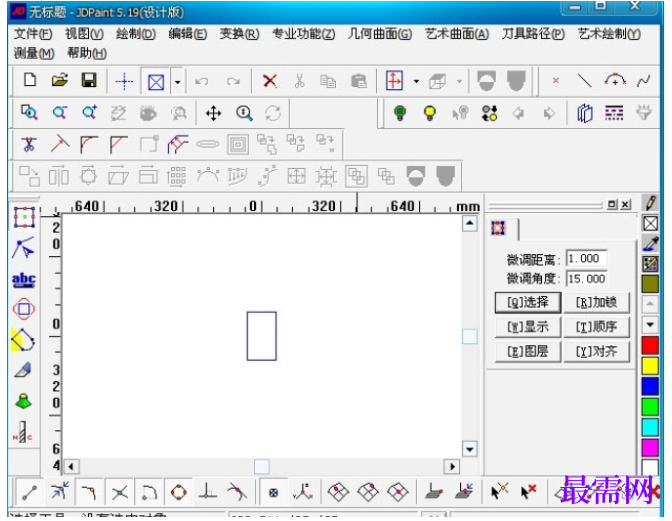Click the eyedropper color picker icon

(x=651, y=243)
